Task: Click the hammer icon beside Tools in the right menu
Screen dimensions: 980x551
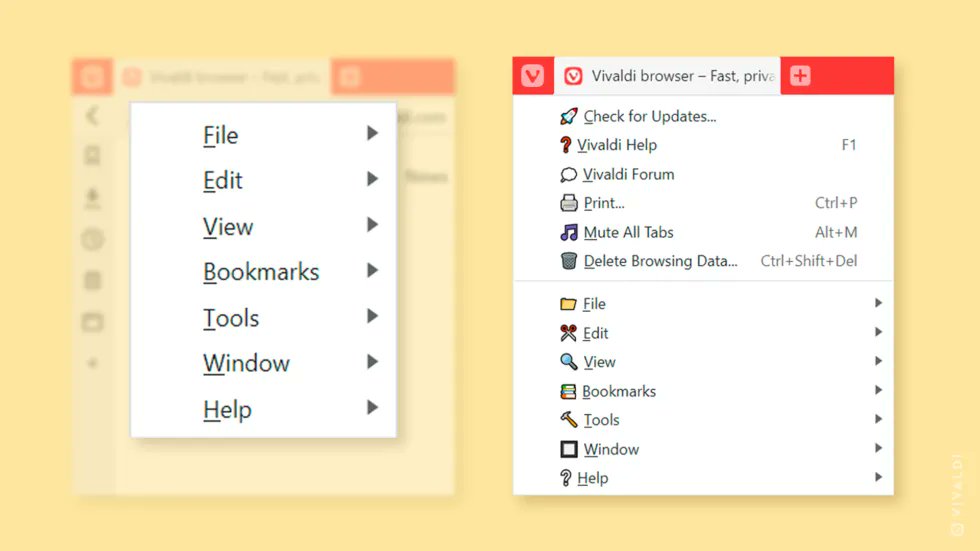Action: pyautogui.click(x=569, y=419)
